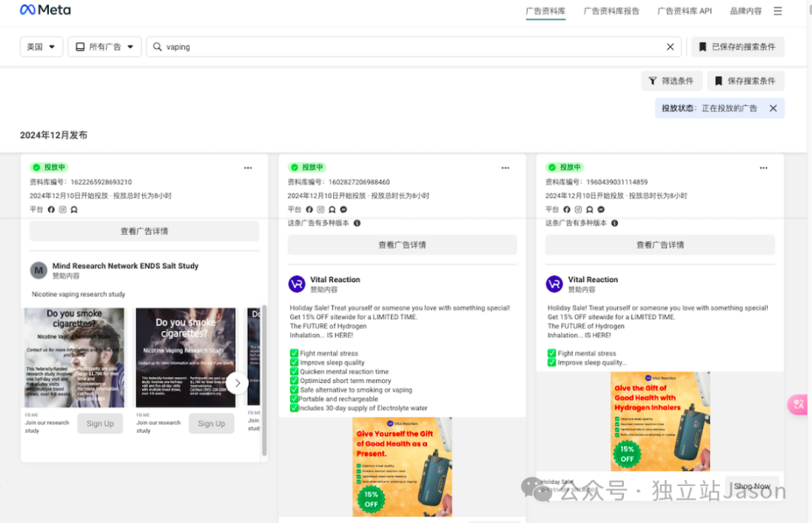Open second 'Do you smoke cigarettes?' carousel image

(186, 357)
